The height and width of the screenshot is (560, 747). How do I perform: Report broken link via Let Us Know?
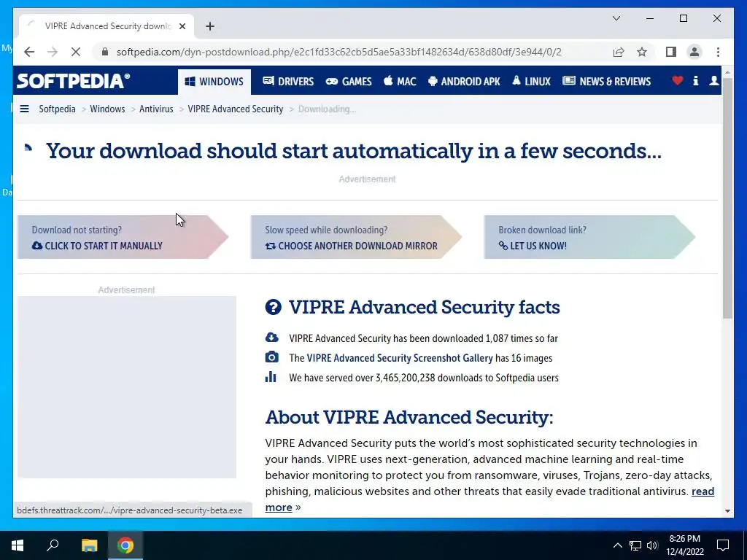click(589, 237)
